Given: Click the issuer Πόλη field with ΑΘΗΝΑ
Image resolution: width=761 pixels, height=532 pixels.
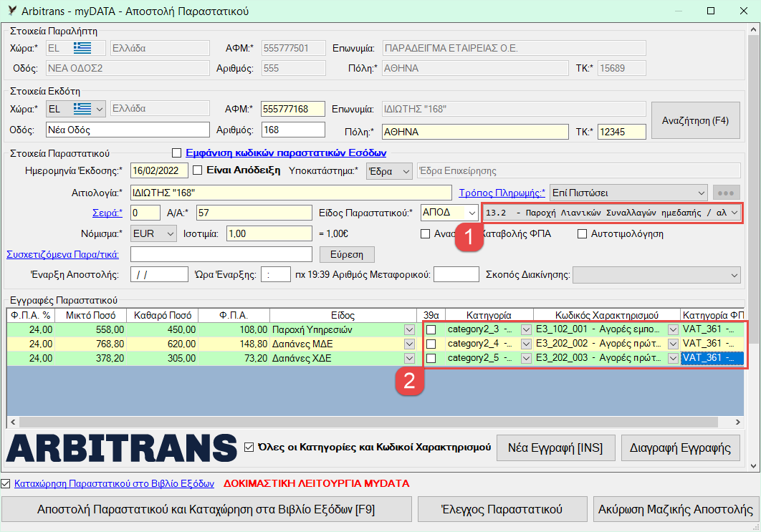Looking at the screenshot, I should [475, 132].
